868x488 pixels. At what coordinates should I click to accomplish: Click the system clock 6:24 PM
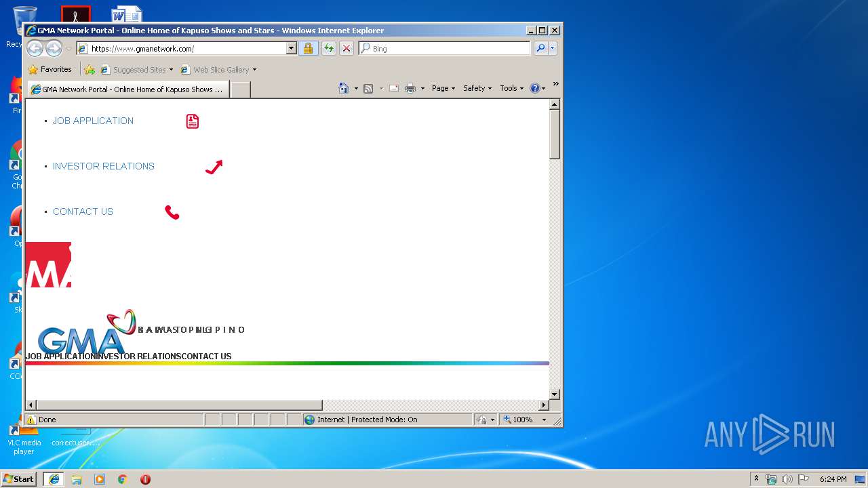pos(833,479)
